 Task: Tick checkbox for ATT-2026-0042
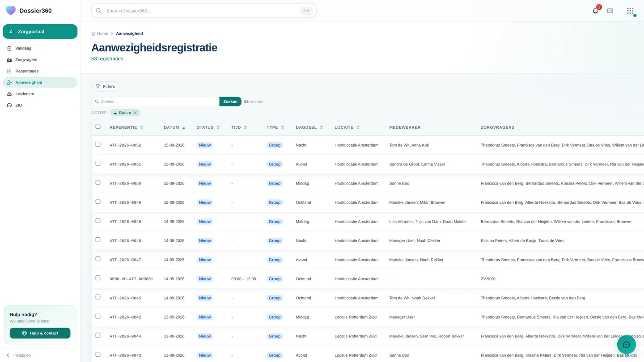[98, 316]
